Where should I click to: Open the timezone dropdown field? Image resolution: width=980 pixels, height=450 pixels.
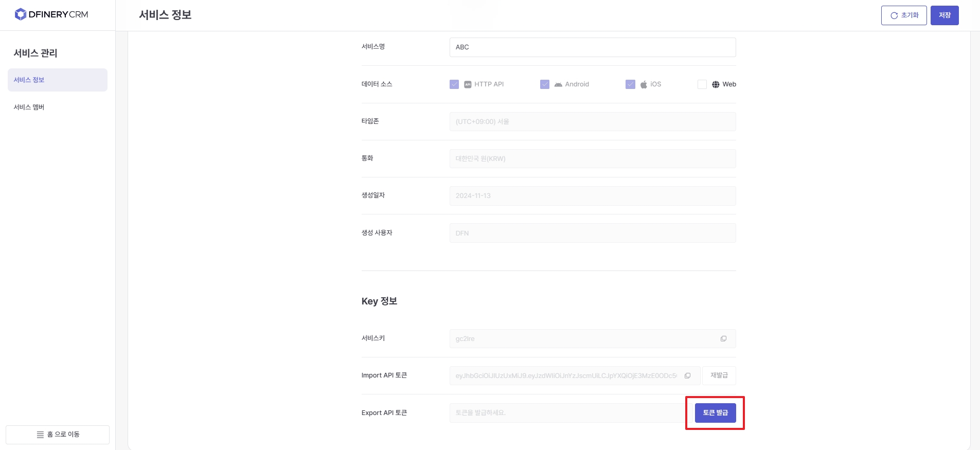tap(592, 122)
